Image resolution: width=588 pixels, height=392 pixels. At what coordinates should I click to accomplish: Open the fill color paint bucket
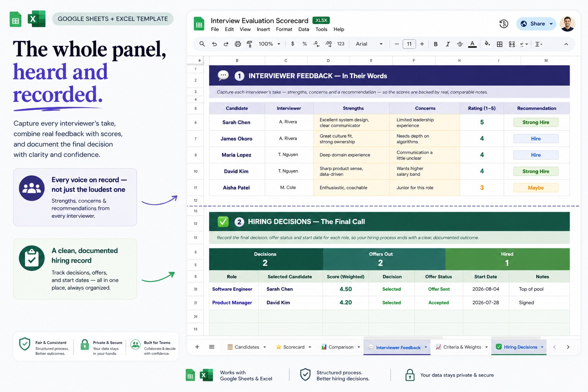[x=487, y=44]
